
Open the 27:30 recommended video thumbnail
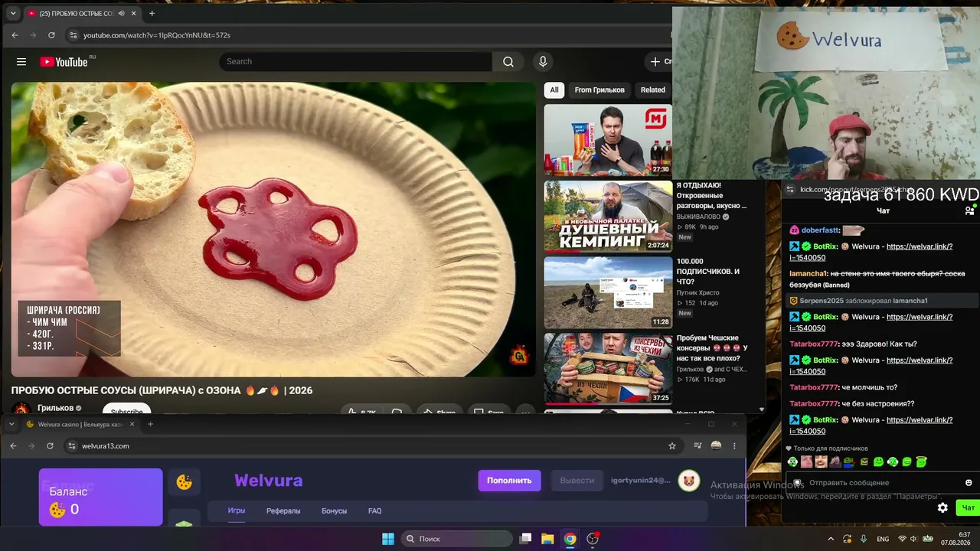pyautogui.click(x=608, y=140)
